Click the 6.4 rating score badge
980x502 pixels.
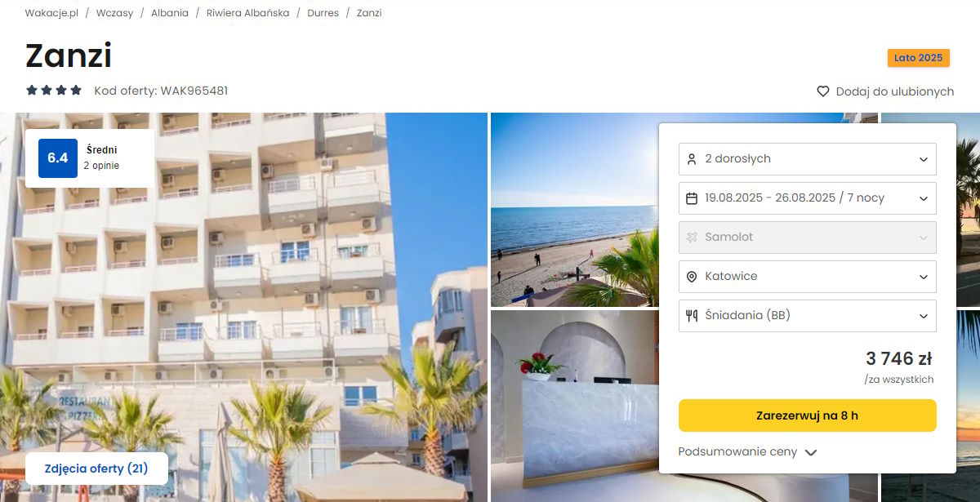(57, 158)
